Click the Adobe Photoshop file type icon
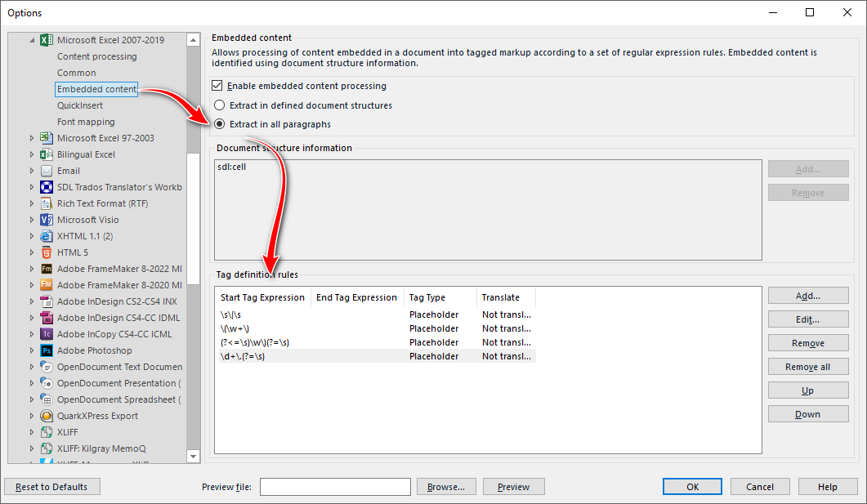This screenshot has height=504, width=867. coord(46,350)
